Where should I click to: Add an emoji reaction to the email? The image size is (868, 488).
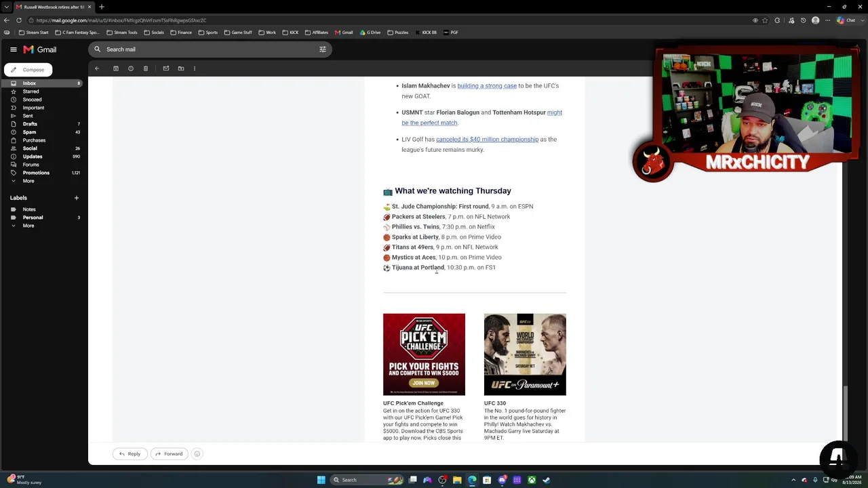click(x=197, y=454)
